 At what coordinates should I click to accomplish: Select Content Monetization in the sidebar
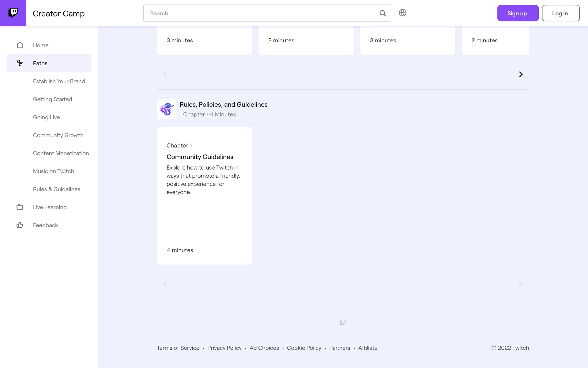pos(61,153)
